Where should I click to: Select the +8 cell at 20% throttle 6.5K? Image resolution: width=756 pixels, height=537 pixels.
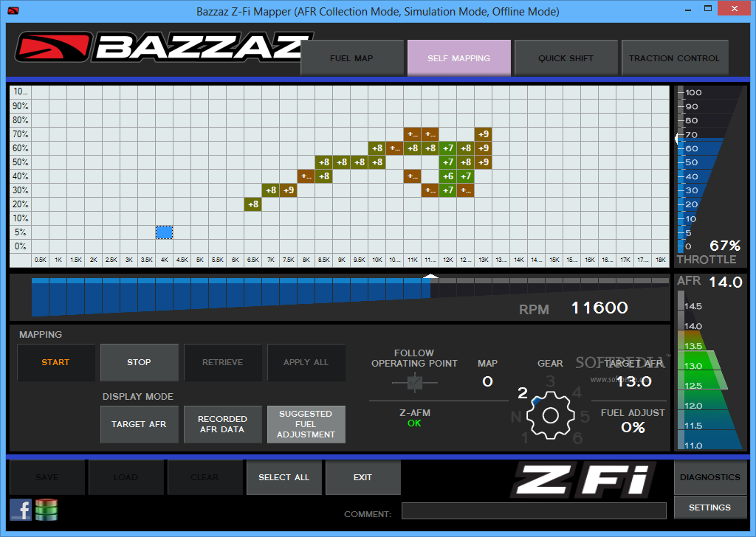[x=253, y=204]
